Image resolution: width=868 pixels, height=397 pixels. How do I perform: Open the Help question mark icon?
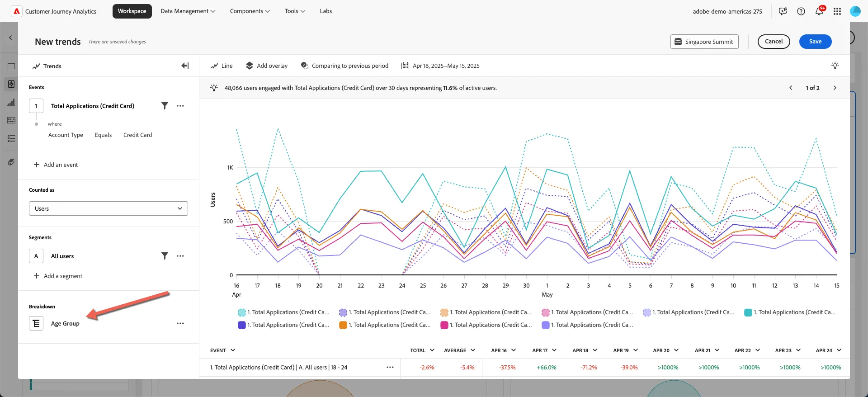coord(801,11)
